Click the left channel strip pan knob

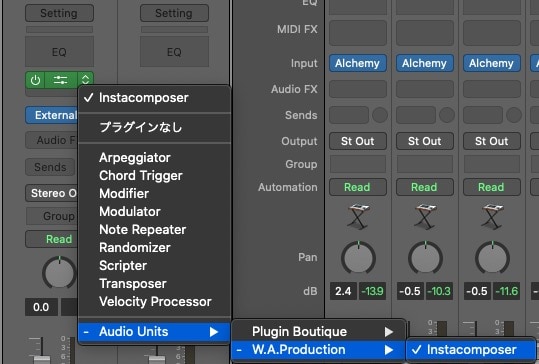tap(59, 273)
